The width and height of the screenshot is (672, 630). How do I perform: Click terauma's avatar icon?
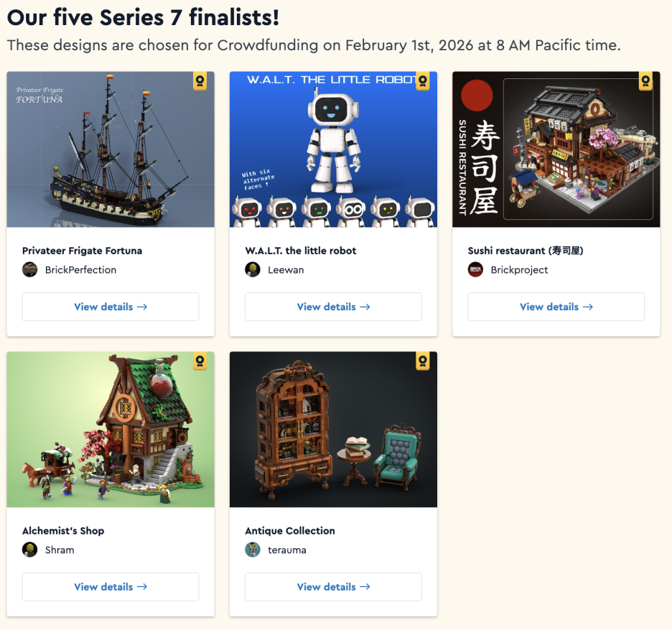(x=253, y=550)
